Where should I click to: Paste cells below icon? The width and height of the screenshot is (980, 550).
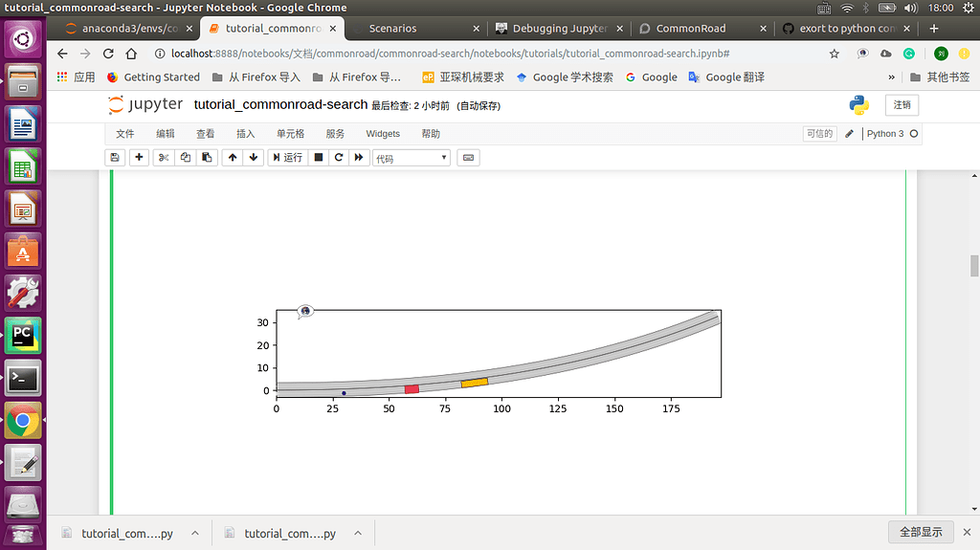pos(207,158)
